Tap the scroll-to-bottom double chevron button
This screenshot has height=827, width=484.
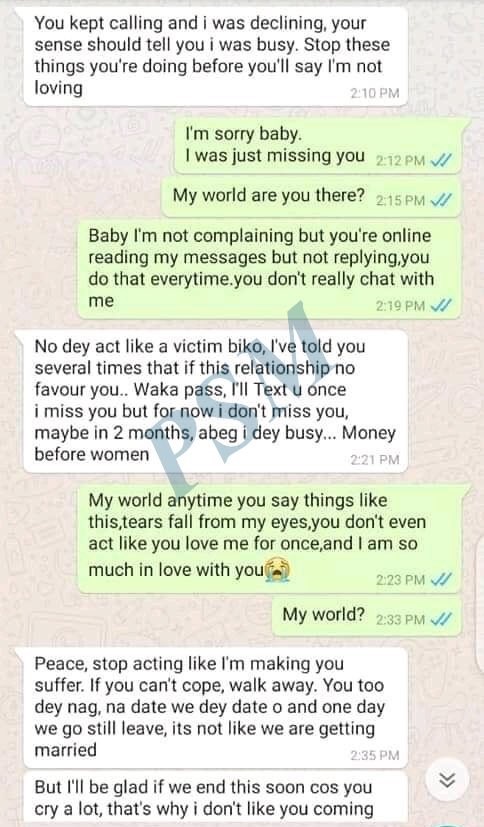(447, 780)
